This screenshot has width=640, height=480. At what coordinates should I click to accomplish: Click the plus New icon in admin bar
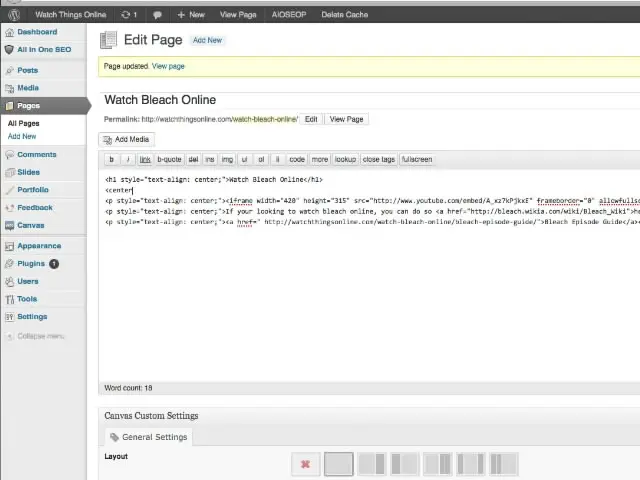click(x=181, y=15)
